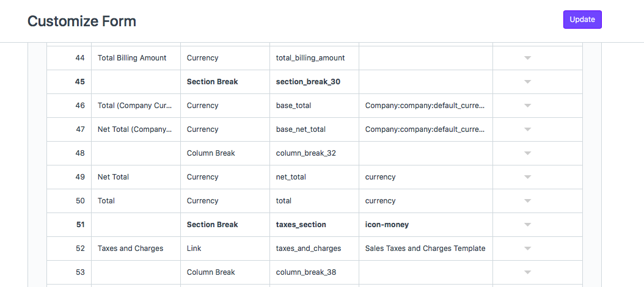Expand row 44 Total Billing Amount arrow

[528, 58]
